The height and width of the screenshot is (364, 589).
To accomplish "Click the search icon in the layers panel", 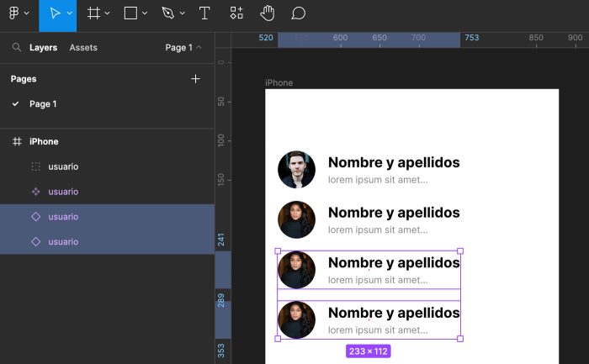I will [x=16, y=48].
